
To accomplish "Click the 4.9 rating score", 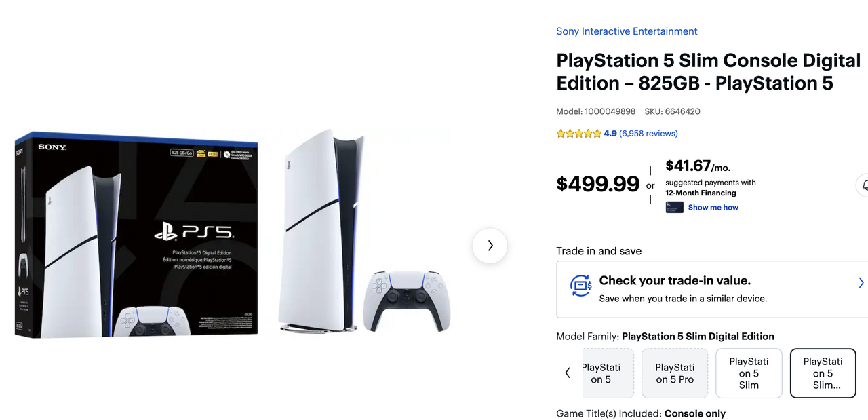I will coord(610,134).
